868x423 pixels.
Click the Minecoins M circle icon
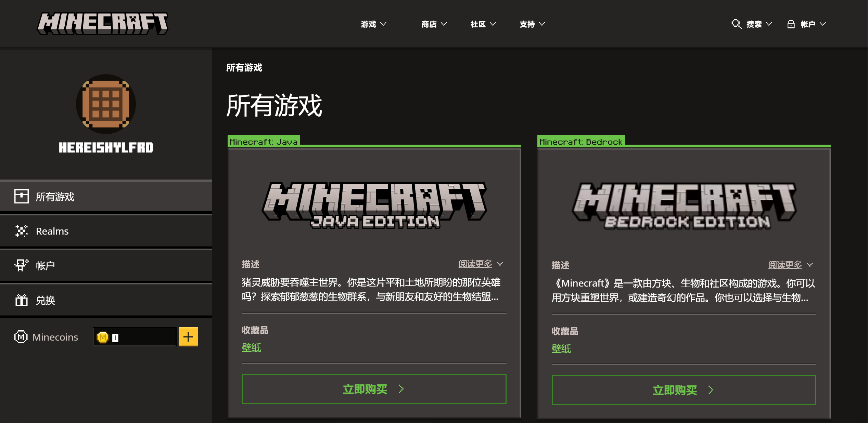21,337
